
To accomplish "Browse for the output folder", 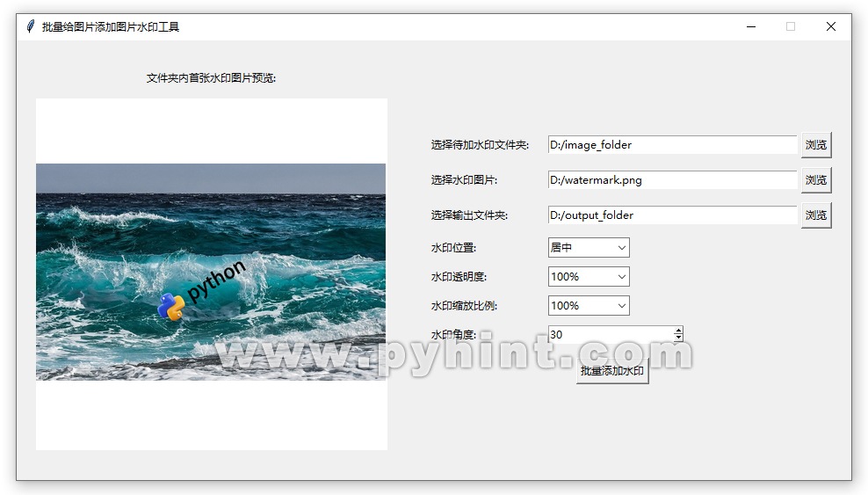I will [816, 215].
